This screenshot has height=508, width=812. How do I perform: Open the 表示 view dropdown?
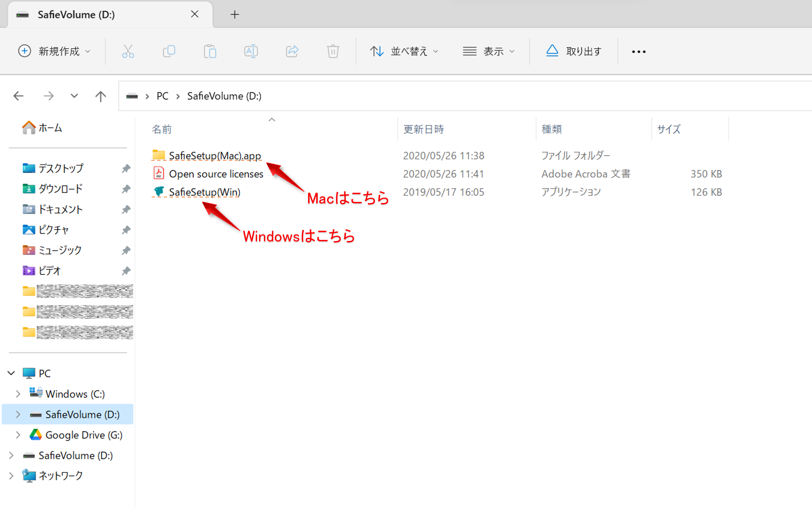[488, 51]
